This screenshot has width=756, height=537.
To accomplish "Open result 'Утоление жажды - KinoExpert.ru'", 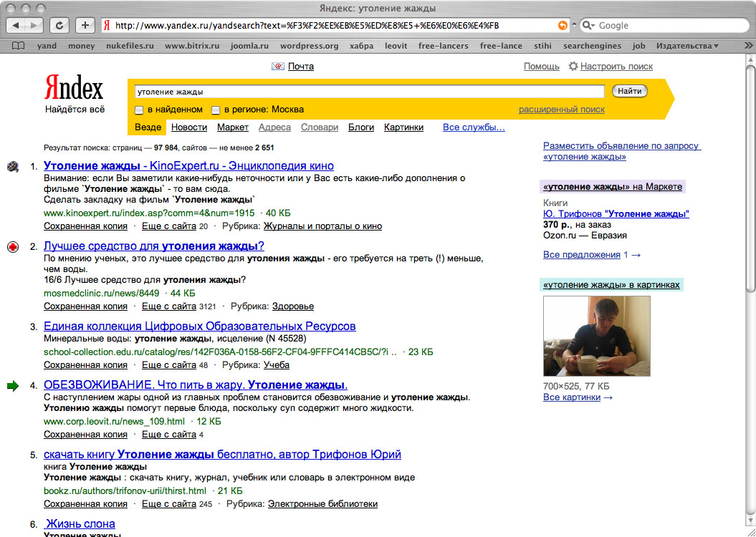I will (188, 165).
